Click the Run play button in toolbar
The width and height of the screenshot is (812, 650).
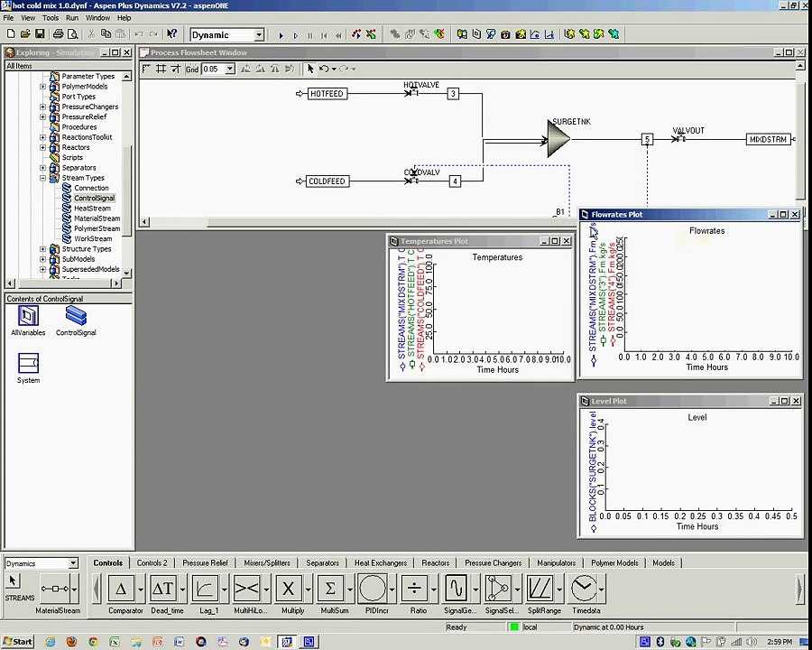(281, 35)
